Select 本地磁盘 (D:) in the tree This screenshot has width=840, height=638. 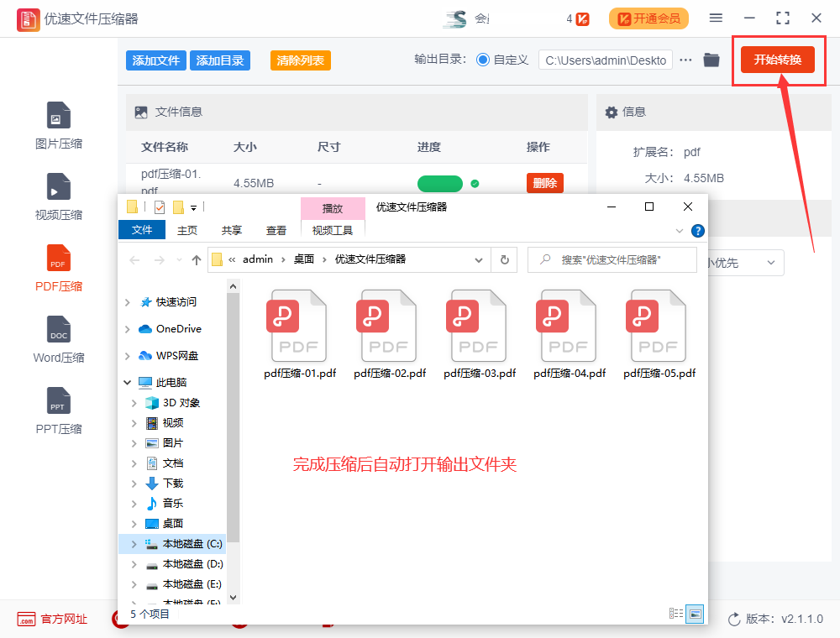(x=192, y=564)
